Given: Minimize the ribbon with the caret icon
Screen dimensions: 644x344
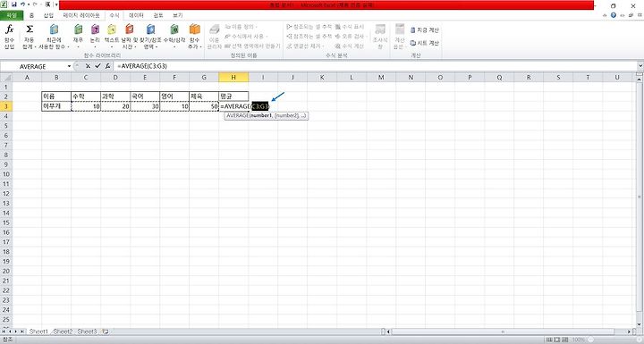Looking at the screenshot, I should 605,15.
